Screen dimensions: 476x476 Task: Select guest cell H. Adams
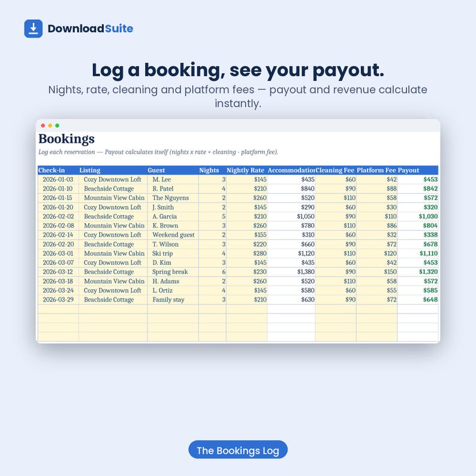(173, 281)
